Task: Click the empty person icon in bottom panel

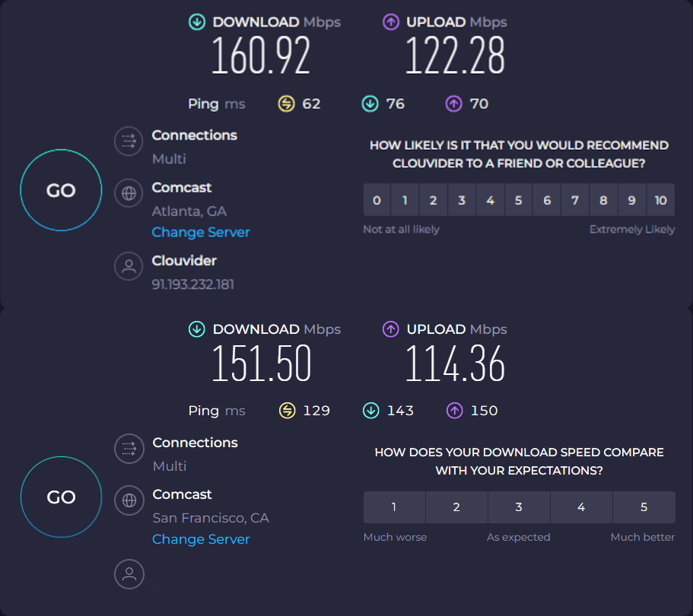Action: pos(129,574)
